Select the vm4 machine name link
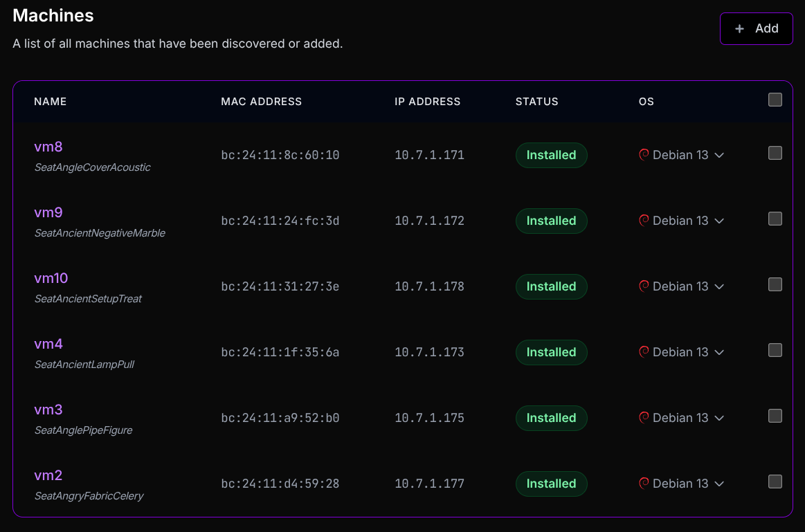The height and width of the screenshot is (532, 805). point(48,344)
